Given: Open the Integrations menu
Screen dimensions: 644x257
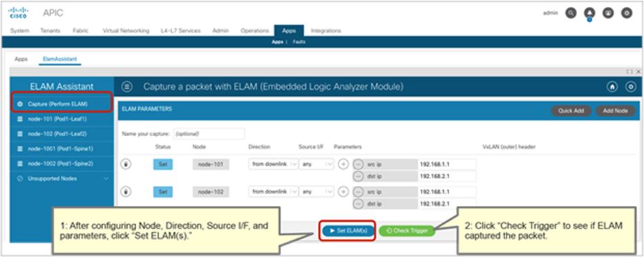Looking at the screenshot, I should [325, 31].
